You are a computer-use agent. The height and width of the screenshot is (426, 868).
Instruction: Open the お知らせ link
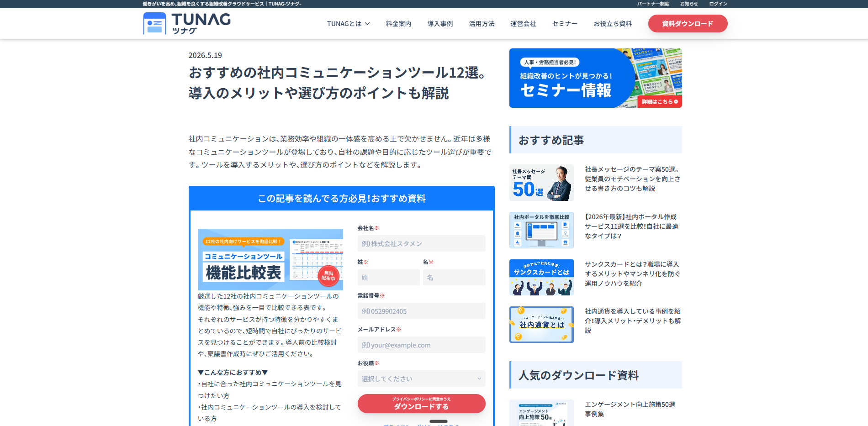coord(689,4)
